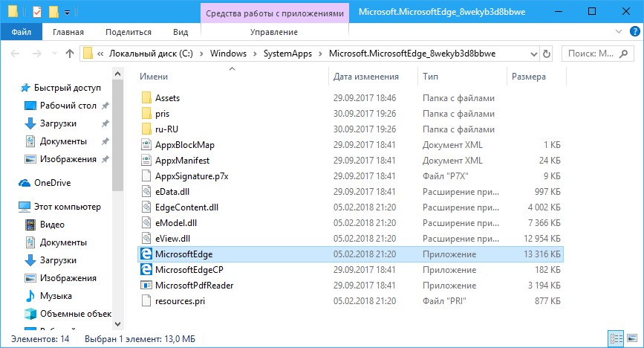Click the MicrosoftEdge application icon

[146, 254]
